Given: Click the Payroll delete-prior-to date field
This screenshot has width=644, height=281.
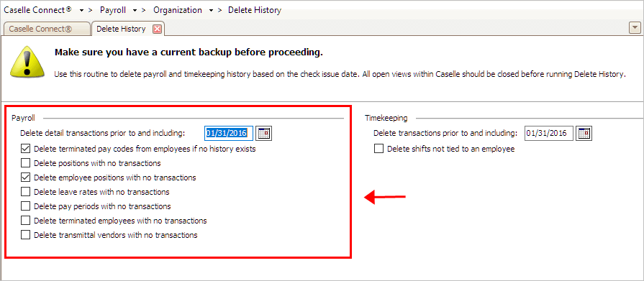Looking at the screenshot, I should tap(229, 134).
